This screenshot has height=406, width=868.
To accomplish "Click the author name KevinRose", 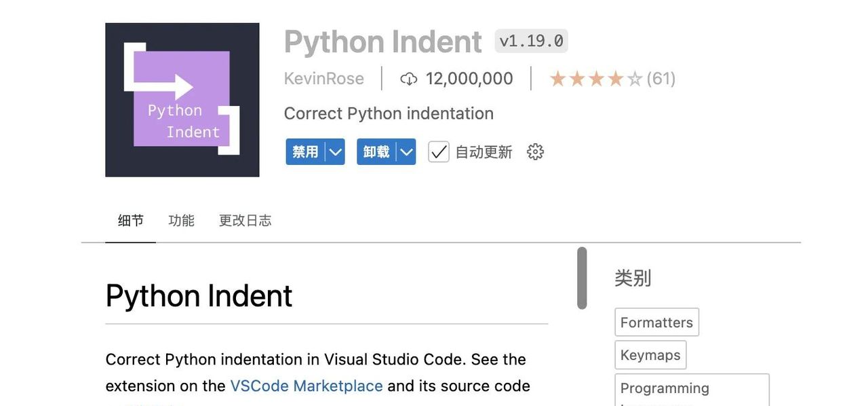I will [x=323, y=78].
